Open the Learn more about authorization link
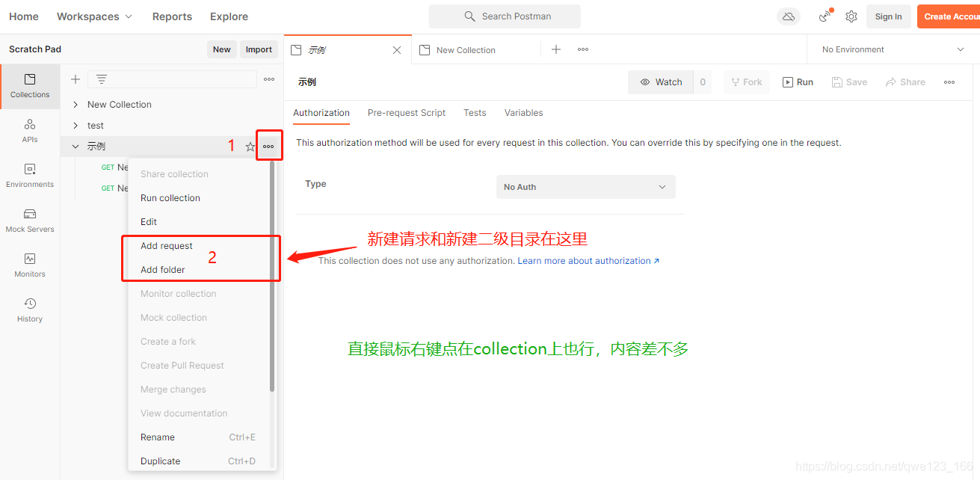 pos(589,261)
